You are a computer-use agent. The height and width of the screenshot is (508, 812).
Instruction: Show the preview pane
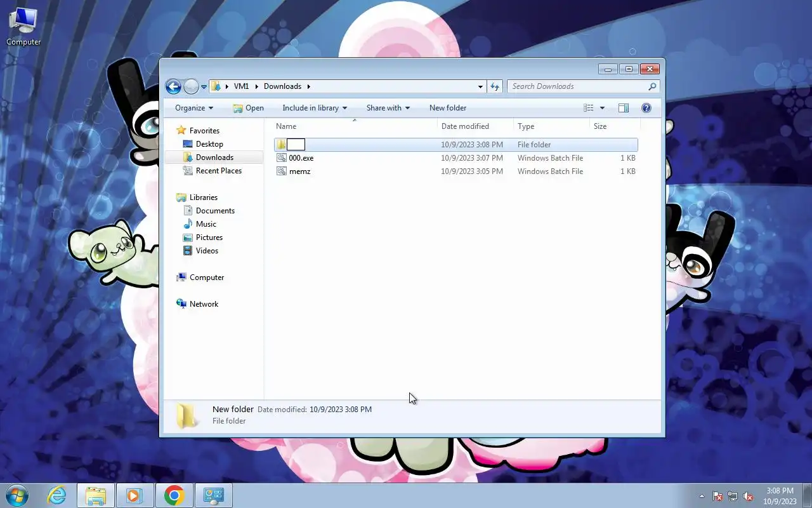click(624, 108)
